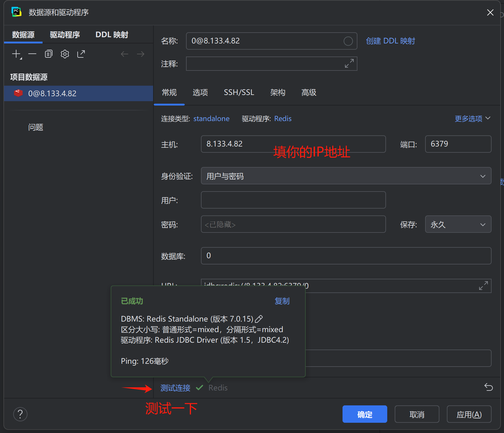Viewport: 504px width, 433px height.
Task: Expand the comment field
Action: point(349,63)
